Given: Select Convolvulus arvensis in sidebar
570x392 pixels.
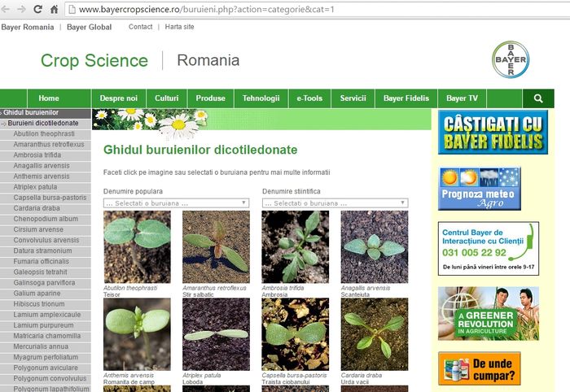Looking at the screenshot, I should click(46, 240).
